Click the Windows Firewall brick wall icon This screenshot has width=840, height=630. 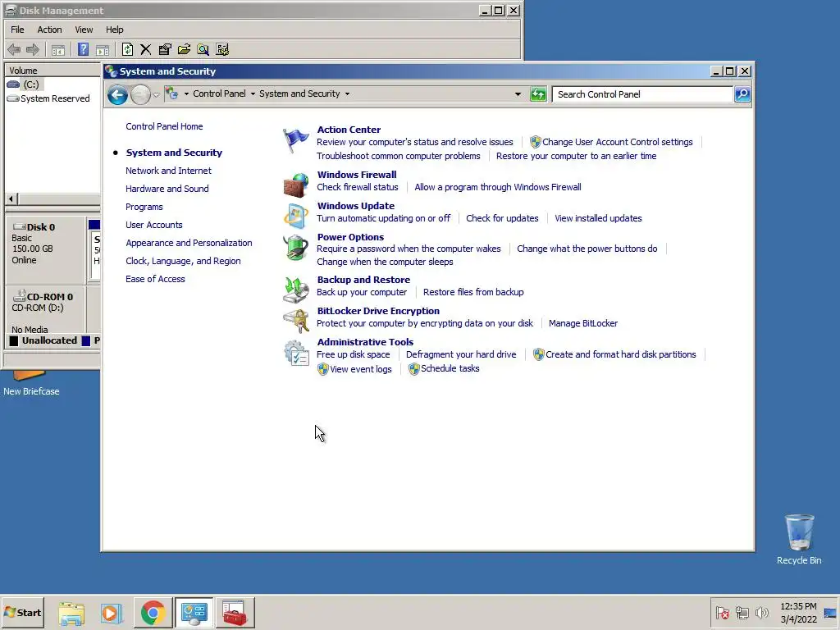(295, 185)
